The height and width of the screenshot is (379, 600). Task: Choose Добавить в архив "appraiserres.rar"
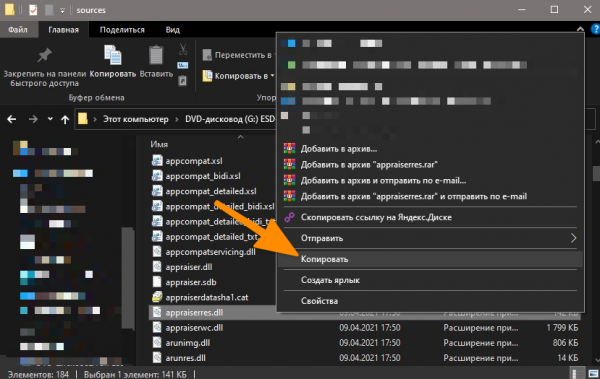(369, 165)
